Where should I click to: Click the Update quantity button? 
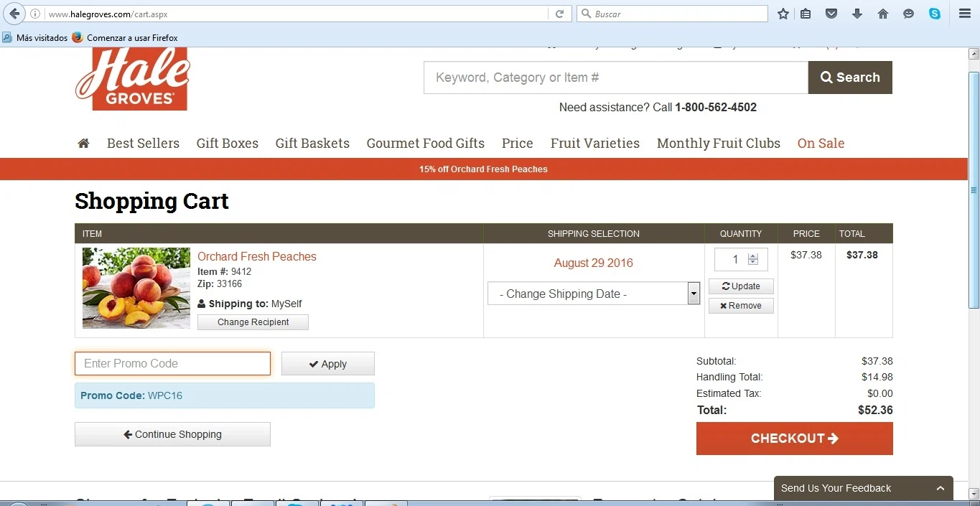(741, 286)
